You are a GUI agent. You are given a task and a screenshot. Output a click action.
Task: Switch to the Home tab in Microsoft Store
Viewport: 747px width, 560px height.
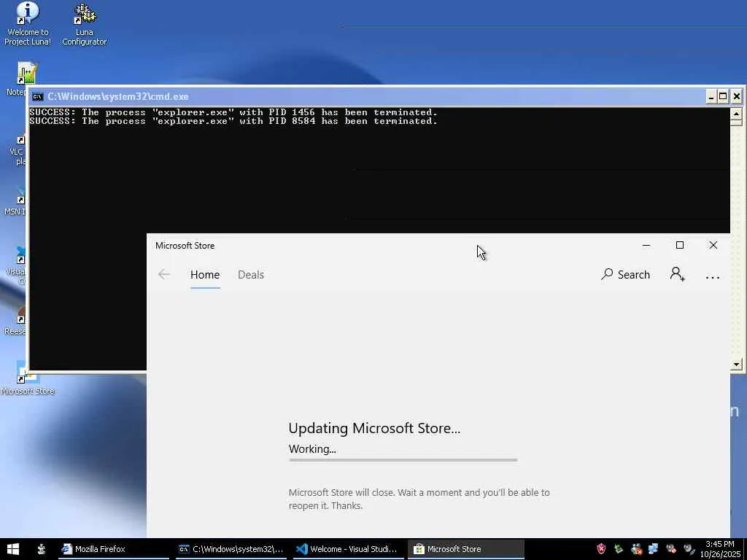(205, 275)
